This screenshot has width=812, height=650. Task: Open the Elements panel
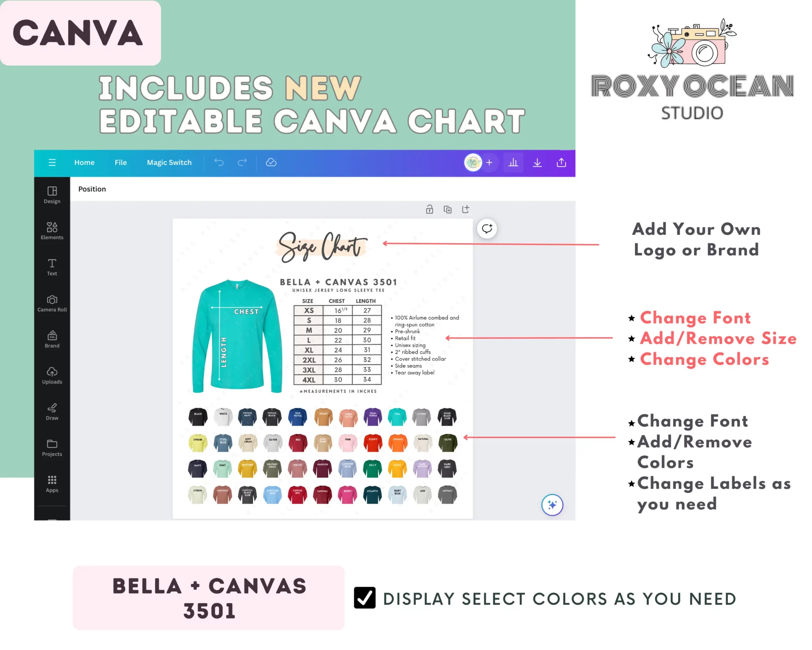coord(52,231)
